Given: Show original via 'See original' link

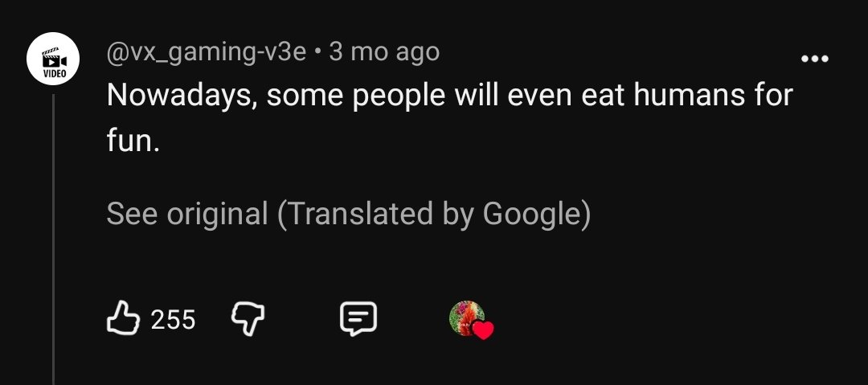Looking at the screenshot, I should click(x=187, y=214).
